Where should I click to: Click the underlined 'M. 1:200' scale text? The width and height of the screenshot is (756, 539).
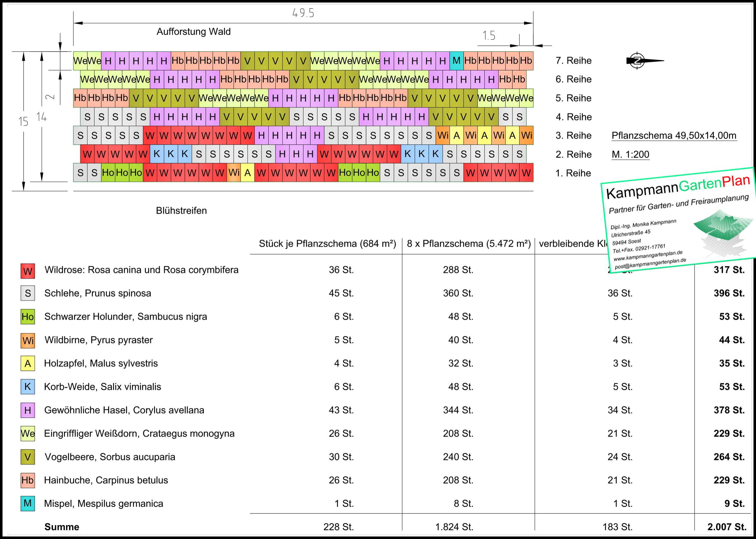(630, 154)
